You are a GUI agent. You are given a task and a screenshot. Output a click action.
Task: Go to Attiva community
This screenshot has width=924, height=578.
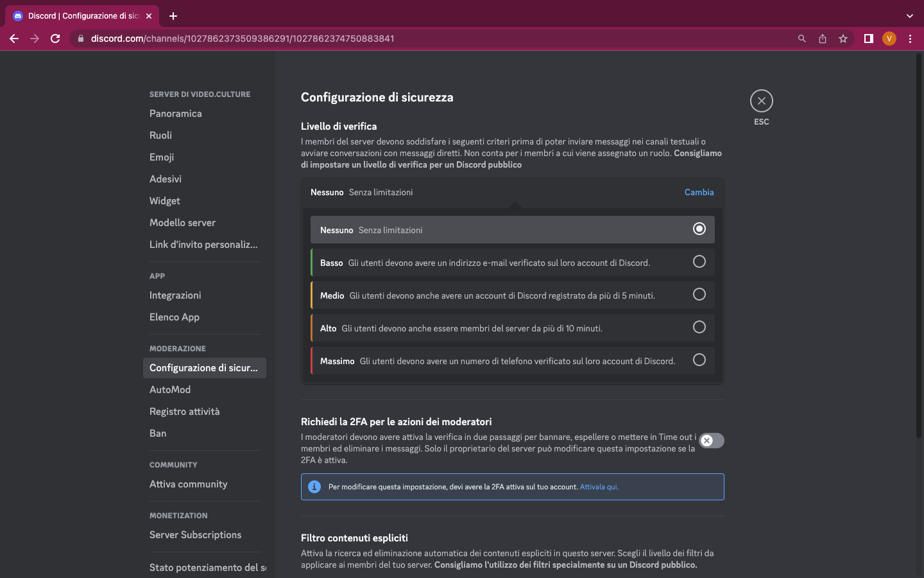tap(188, 484)
